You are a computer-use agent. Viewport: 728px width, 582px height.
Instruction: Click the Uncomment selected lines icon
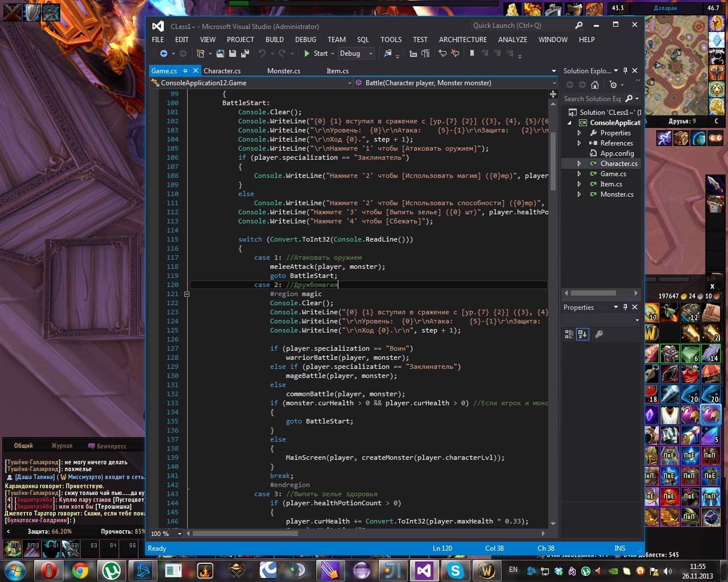[455, 53]
